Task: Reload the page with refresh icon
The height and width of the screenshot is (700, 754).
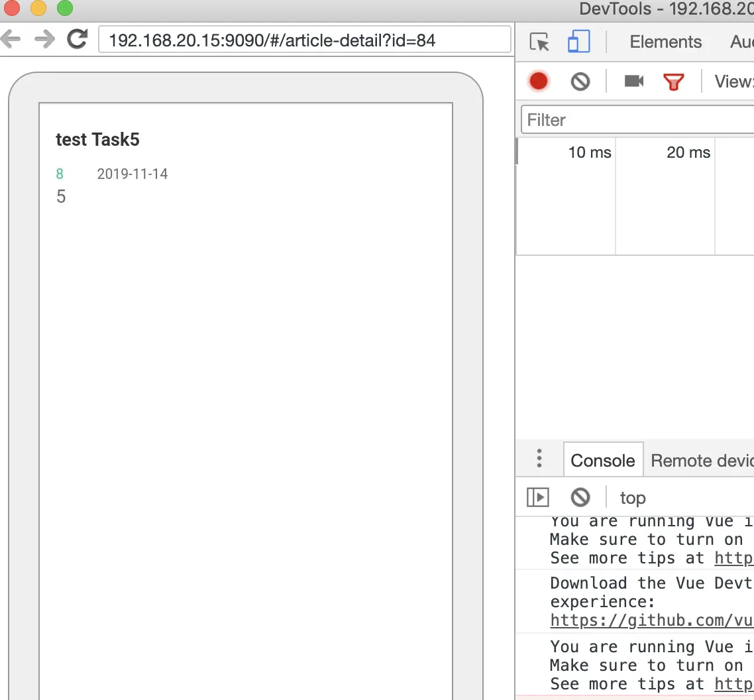Action: tap(78, 40)
